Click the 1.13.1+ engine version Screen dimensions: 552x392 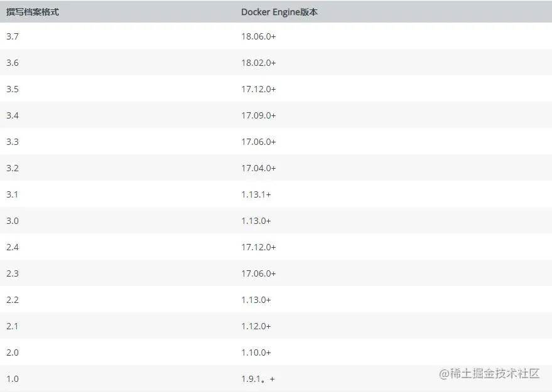256,194
